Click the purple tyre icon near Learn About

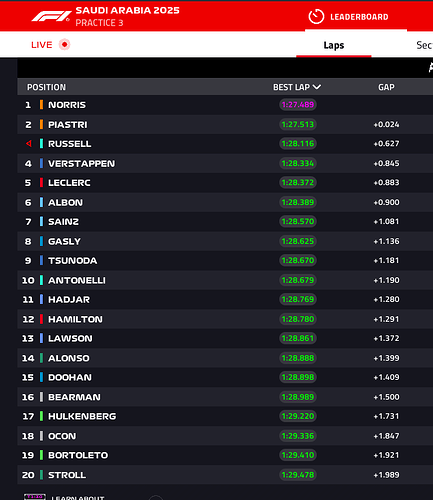35,497
